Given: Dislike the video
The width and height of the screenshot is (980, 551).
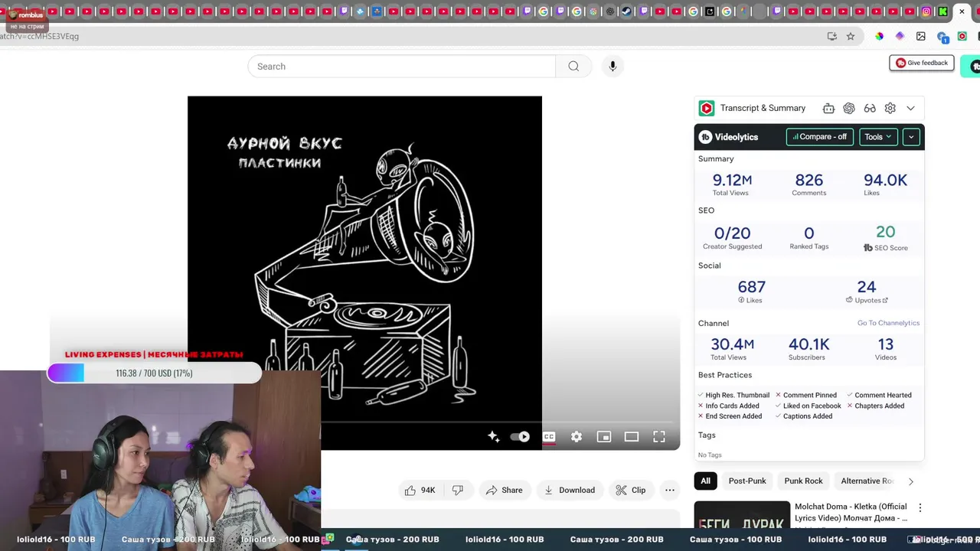Looking at the screenshot, I should (458, 490).
